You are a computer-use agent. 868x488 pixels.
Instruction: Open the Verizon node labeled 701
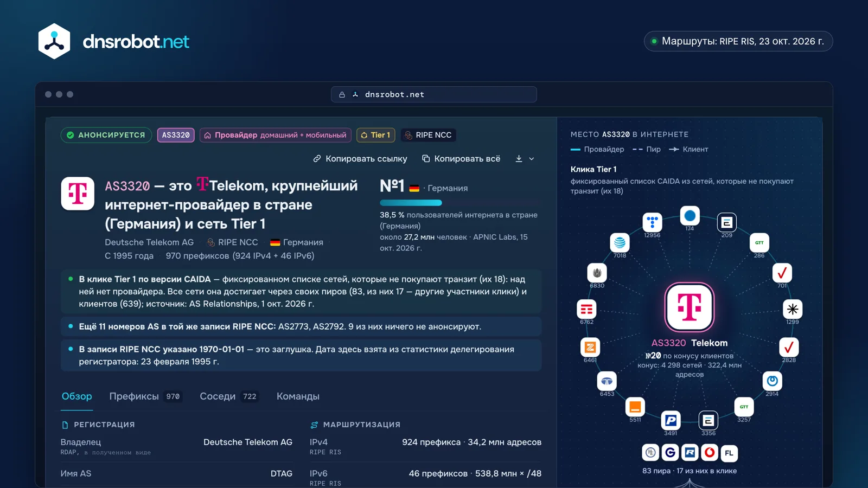[x=782, y=273]
